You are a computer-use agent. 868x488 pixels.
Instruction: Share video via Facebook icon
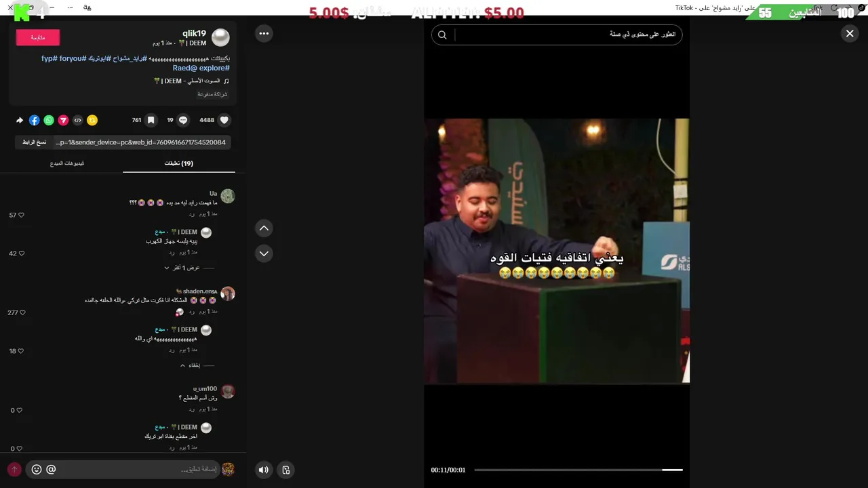point(34,120)
